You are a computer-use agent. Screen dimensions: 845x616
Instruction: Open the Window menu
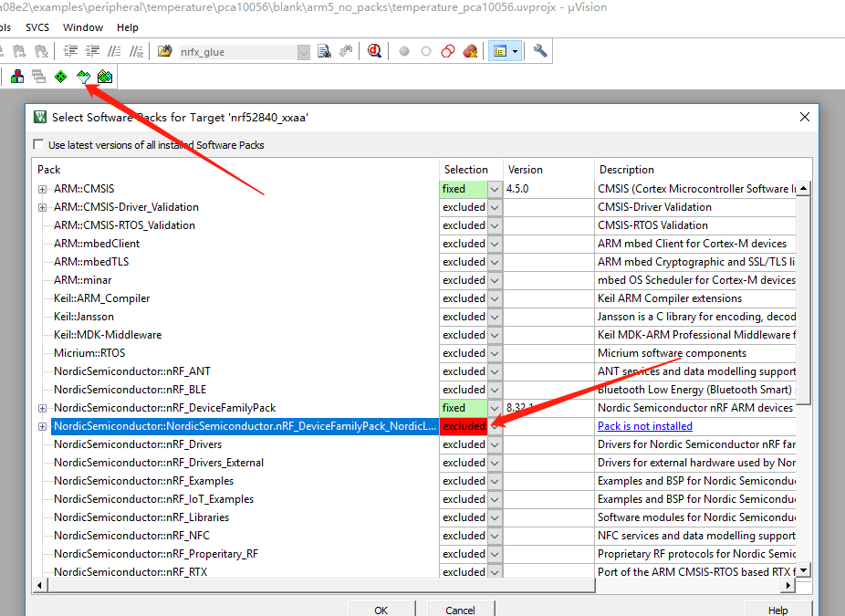83,26
